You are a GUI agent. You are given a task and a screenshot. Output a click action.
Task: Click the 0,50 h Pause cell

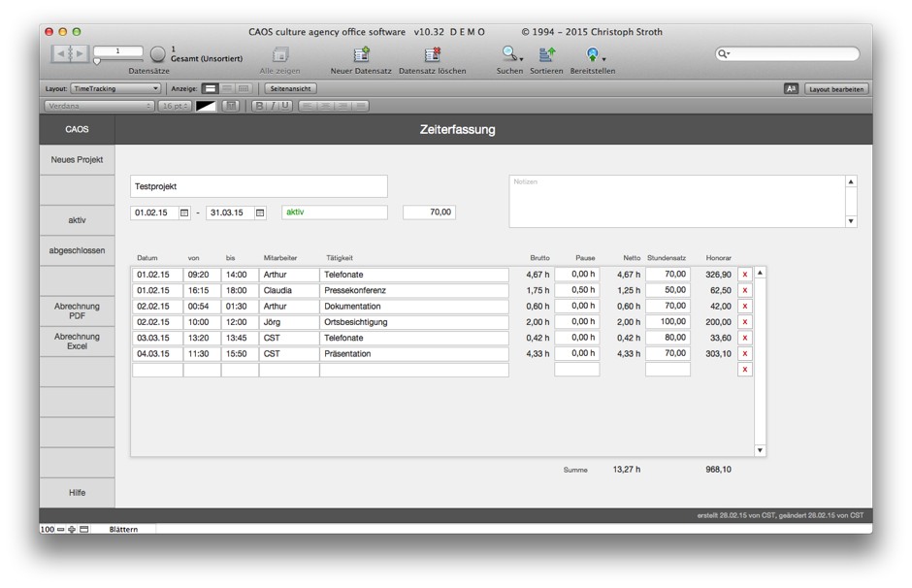577,290
